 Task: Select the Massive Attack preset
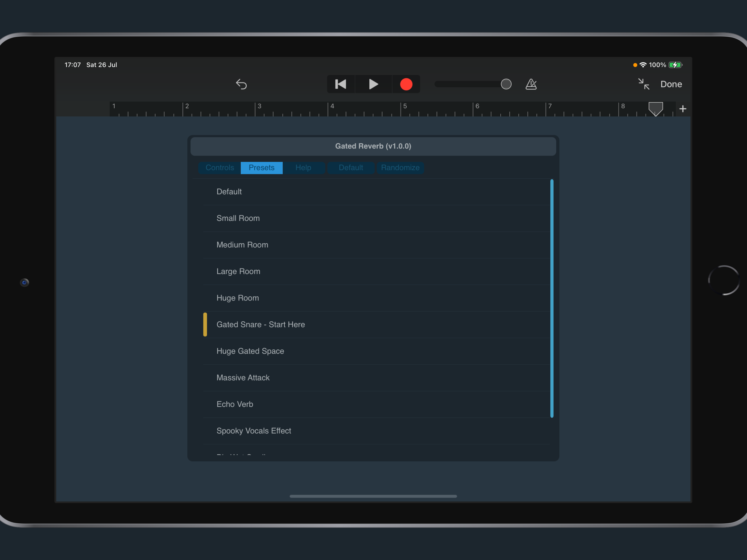point(376,378)
